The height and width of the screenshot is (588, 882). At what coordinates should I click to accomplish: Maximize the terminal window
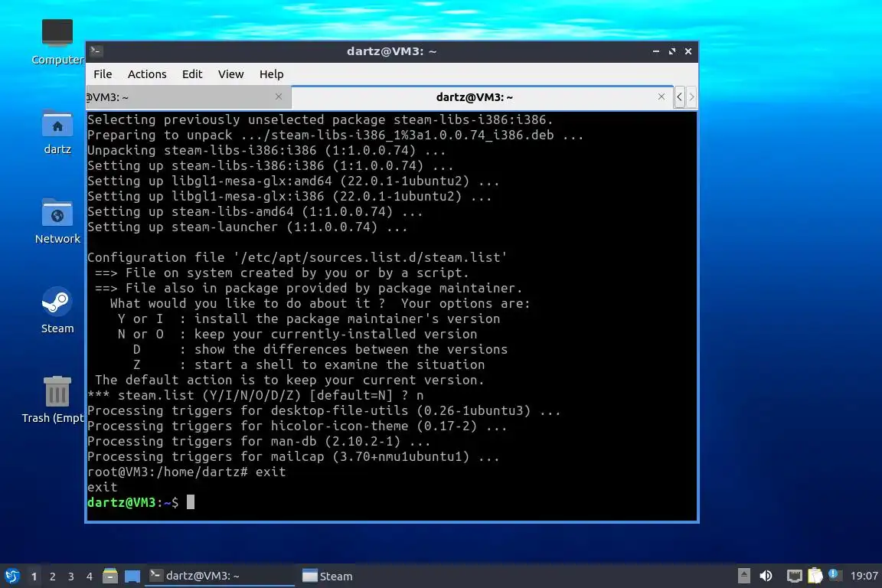pos(672,51)
